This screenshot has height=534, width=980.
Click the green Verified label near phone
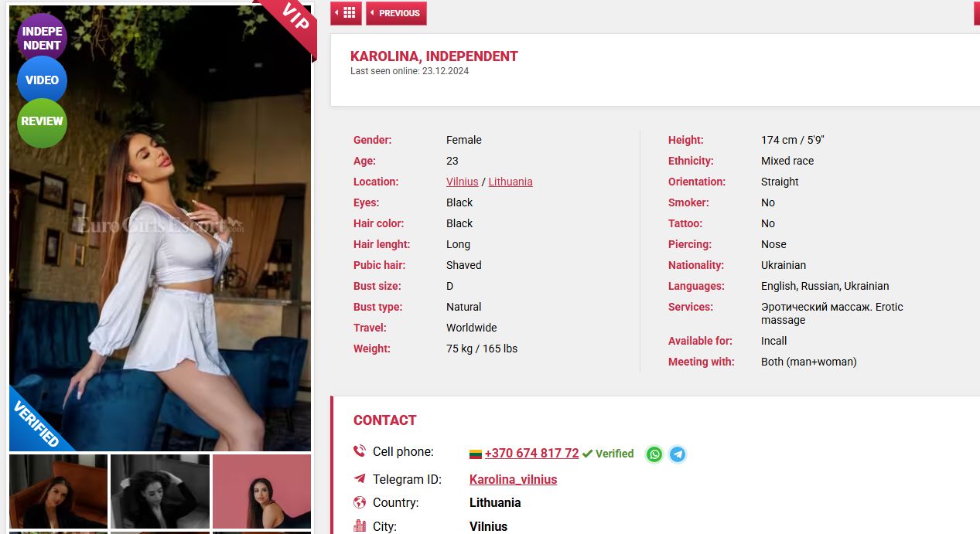click(609, 454)
